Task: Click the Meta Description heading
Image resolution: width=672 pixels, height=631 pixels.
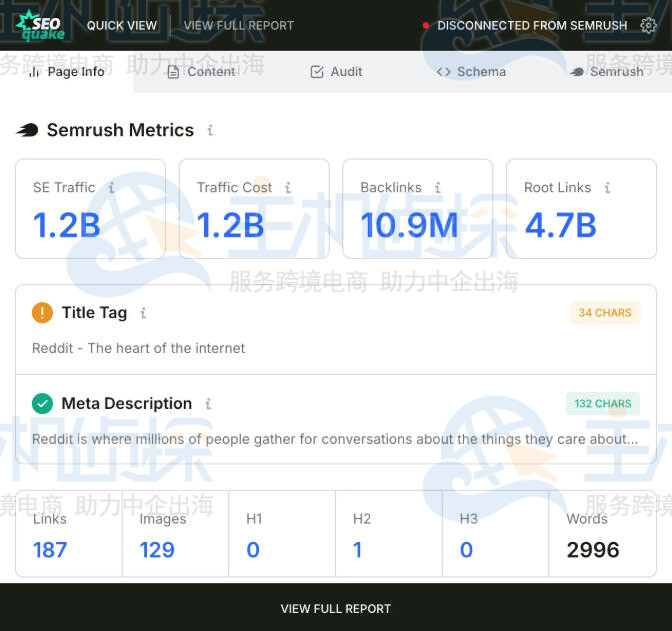Action: pyautogui.click(x=127, y=403)
